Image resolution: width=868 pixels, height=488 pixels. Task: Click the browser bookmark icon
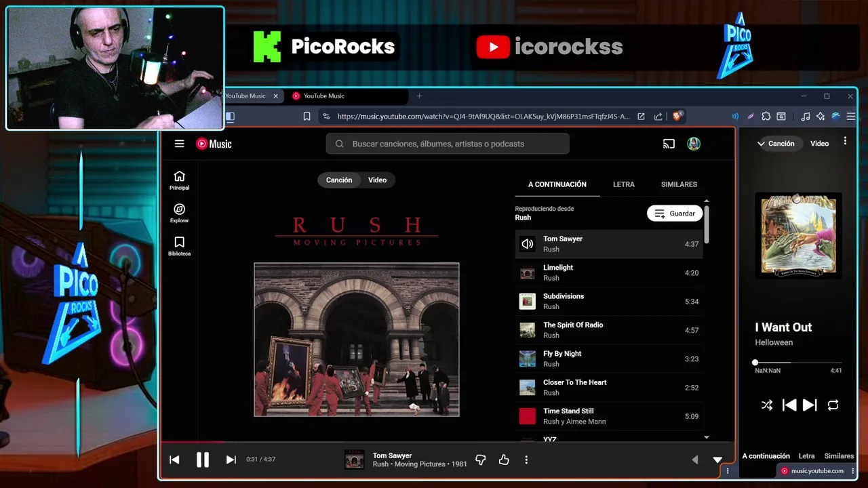click(x=307, y=117)
